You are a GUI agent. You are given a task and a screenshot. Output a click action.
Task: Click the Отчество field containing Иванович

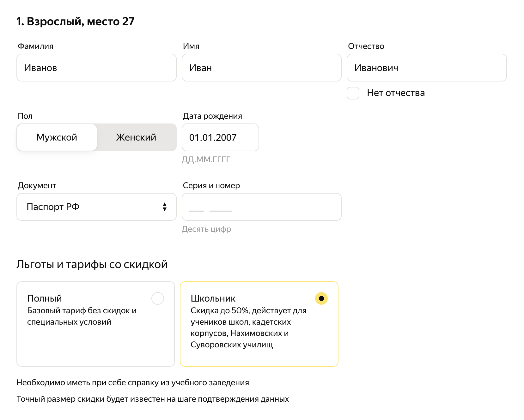point(426,68)
